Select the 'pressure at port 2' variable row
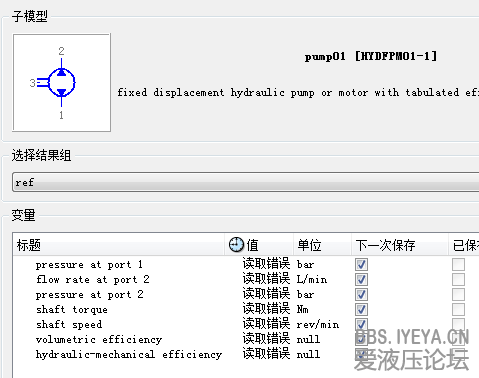This screenshot has width=479, height=378. coord(246,294)
